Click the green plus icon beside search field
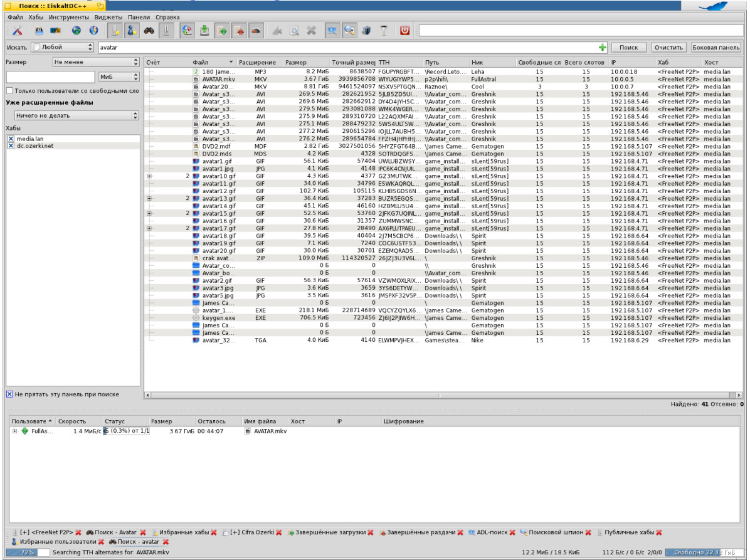This screenshot has height=560, width=750. point(603,47)
